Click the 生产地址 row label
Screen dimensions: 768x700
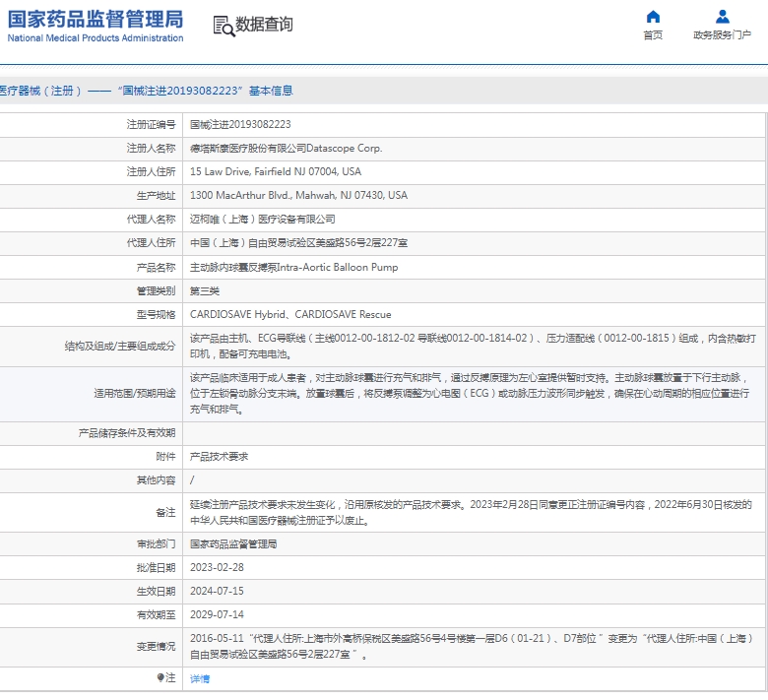pos(156,196)
